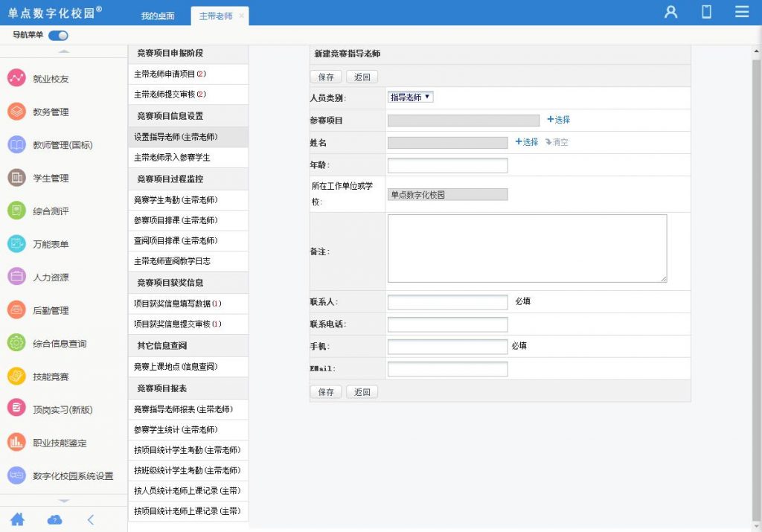This screenshot has height=532, width=762.
Task: Click the 参赛项目 grey input box
Action: (464, 120)
